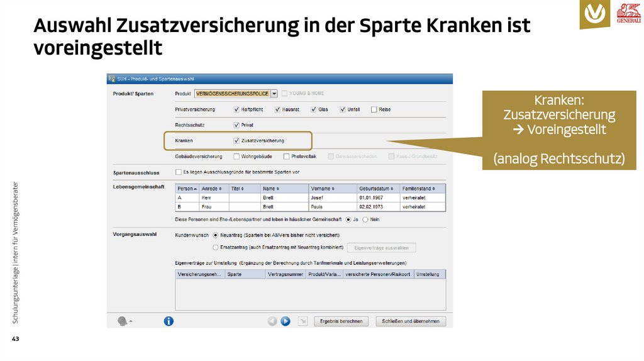Image resolution: width=644 pixels, height=361 pixels.
Task: Sort by the Geburtsdatum column header
Action: coord(378,189)
